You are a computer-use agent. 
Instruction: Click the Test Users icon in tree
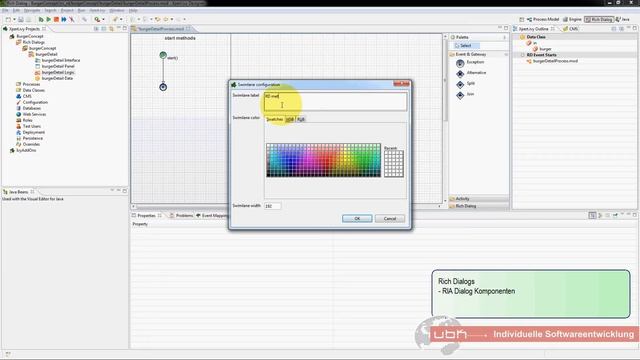tap(18, 126)
